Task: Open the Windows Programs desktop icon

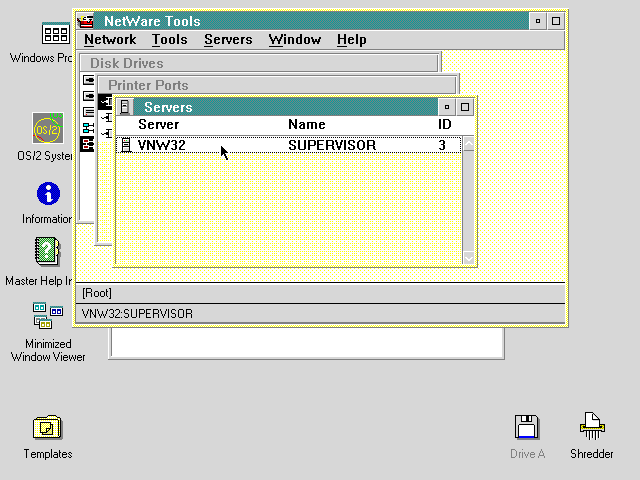Action: [x=56, y=33]
